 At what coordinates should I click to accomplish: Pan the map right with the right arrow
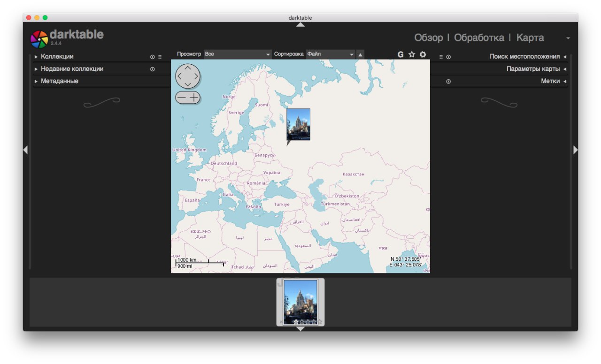pos(196,76)
